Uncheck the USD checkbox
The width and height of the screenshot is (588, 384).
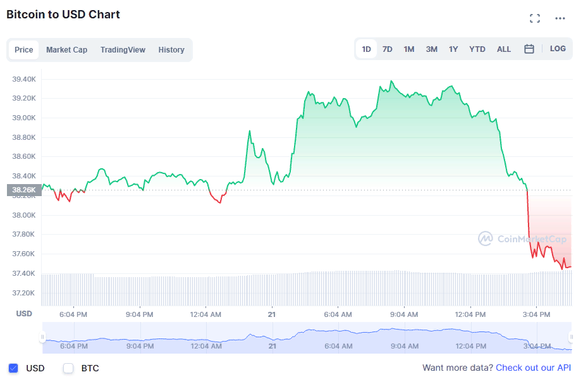(13, 368)
